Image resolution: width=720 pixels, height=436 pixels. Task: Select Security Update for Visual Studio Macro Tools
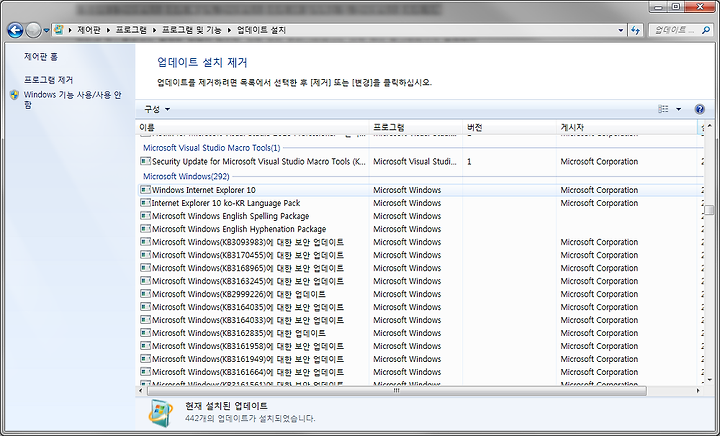click(420, 162)
